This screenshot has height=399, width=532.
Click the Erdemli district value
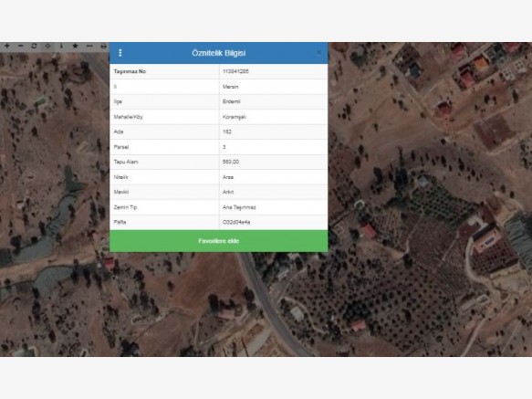pos(232,101)
